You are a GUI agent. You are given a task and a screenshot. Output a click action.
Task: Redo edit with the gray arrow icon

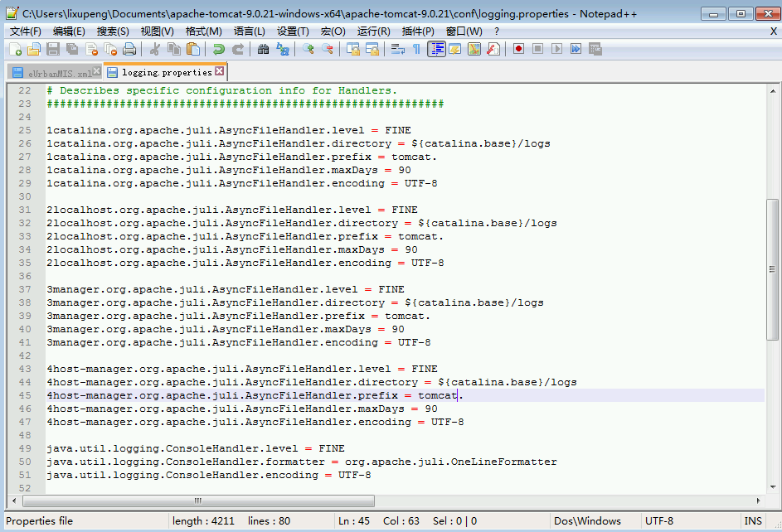238,49
